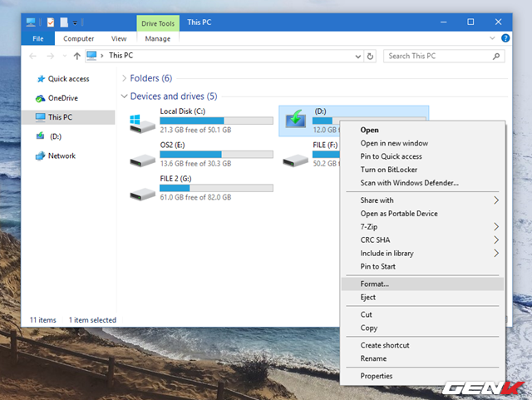Viewport: 532px width, 400px height.
Task: Choose Turn on BitLocker
Action: tap(422, 170)
